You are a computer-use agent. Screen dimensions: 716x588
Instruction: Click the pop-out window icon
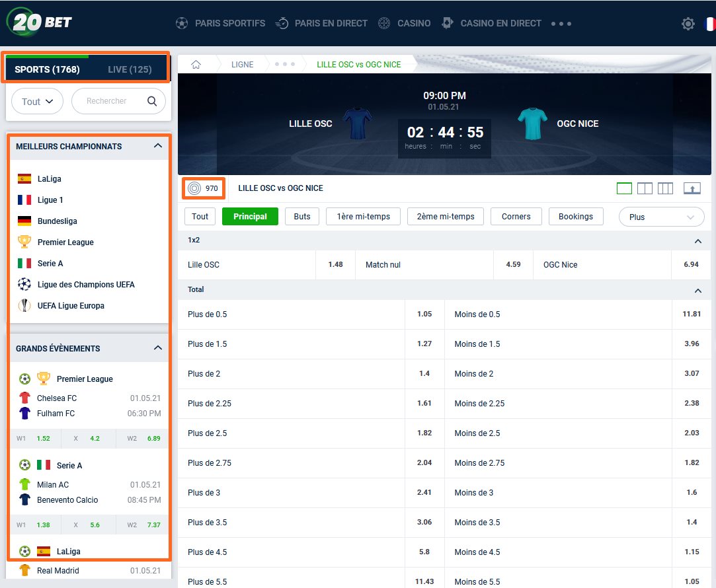tap(692, 188)
